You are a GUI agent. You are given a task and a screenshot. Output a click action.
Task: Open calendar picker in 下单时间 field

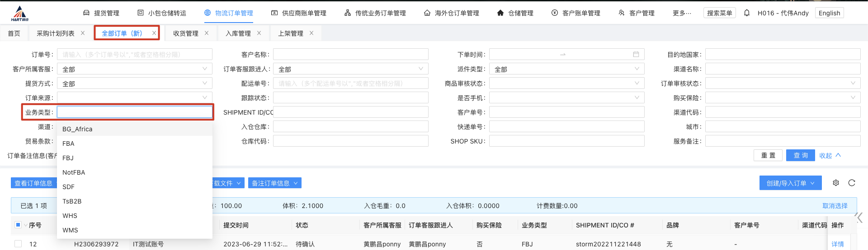636,55
